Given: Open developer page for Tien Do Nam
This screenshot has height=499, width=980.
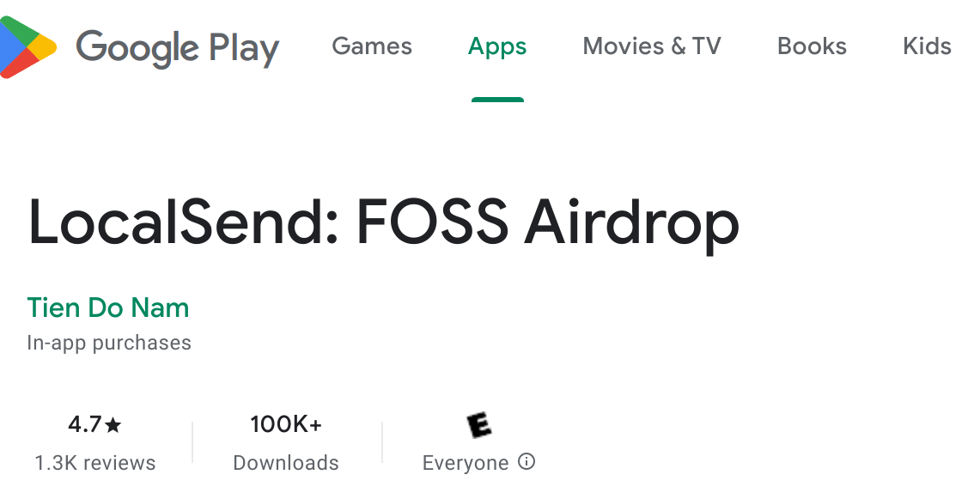Looking at the screenshot, I should (108, 307).
